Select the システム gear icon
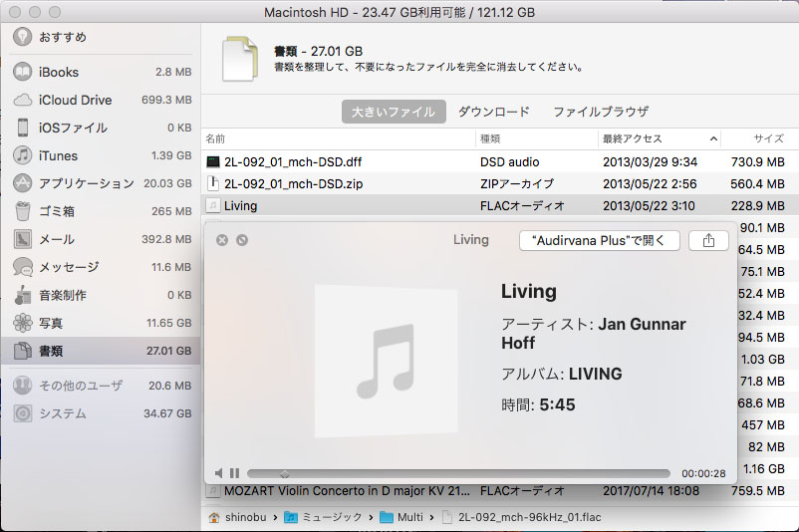This screenshot has width=799, height=532. (x=23, y=413)
